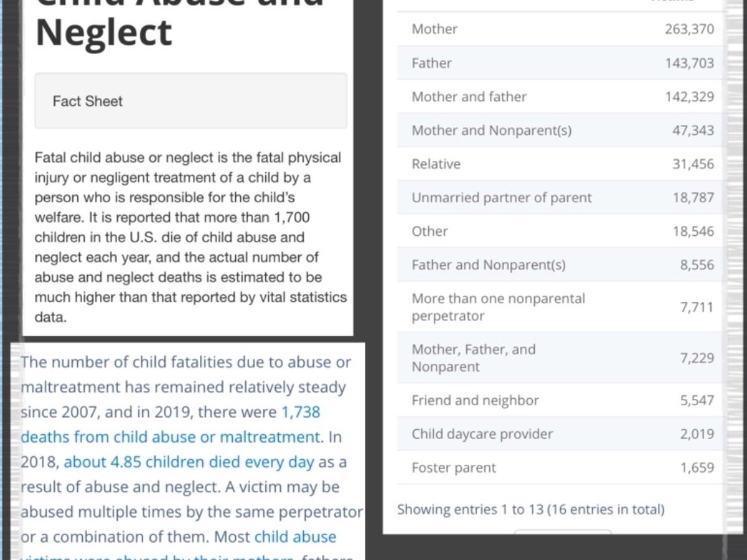Screen dimensions: 747x560
Task: Click the "Mother, Father, and Nonparent" row
Action: point(559,358)
